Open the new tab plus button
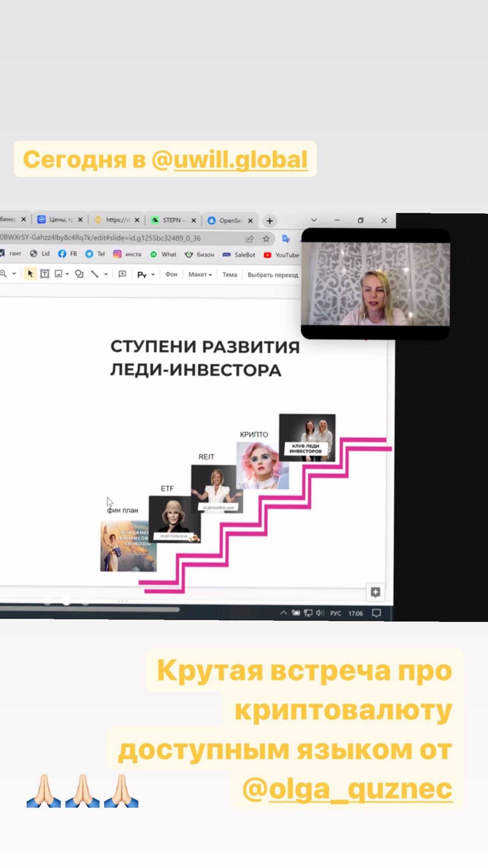The height and width of the screenshot is (868, 488). pyautogui.click(x=269, y=221)
